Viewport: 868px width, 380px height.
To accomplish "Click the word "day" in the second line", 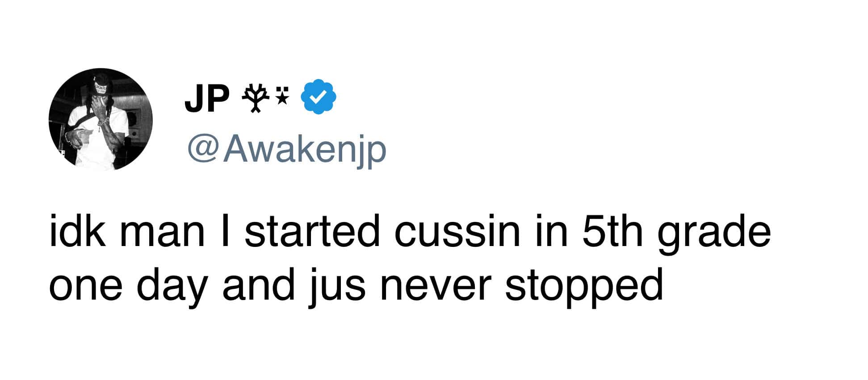I will point(169,288).
